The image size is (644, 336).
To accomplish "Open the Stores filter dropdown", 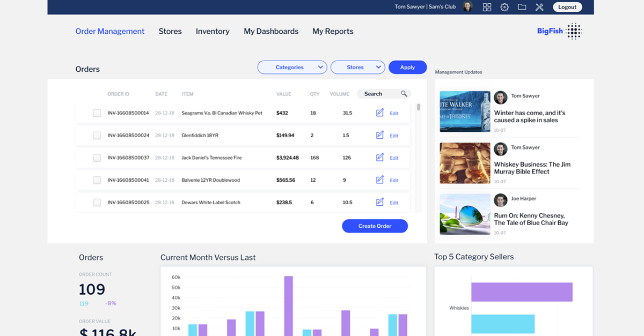I will (x=358, y=68).
